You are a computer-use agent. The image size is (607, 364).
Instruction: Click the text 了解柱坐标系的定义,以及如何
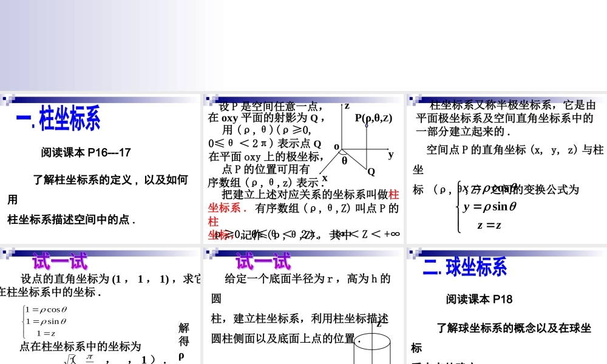(110, 180)
